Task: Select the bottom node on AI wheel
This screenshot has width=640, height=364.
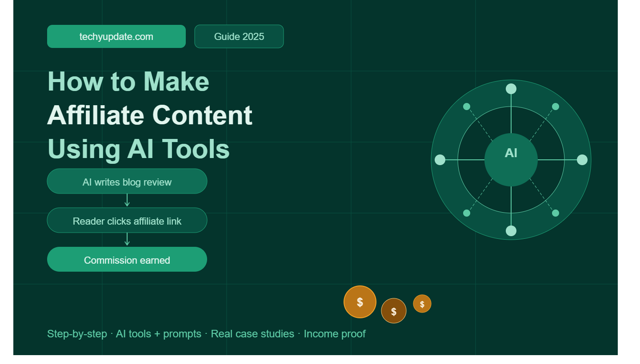Action: point(511,231)
